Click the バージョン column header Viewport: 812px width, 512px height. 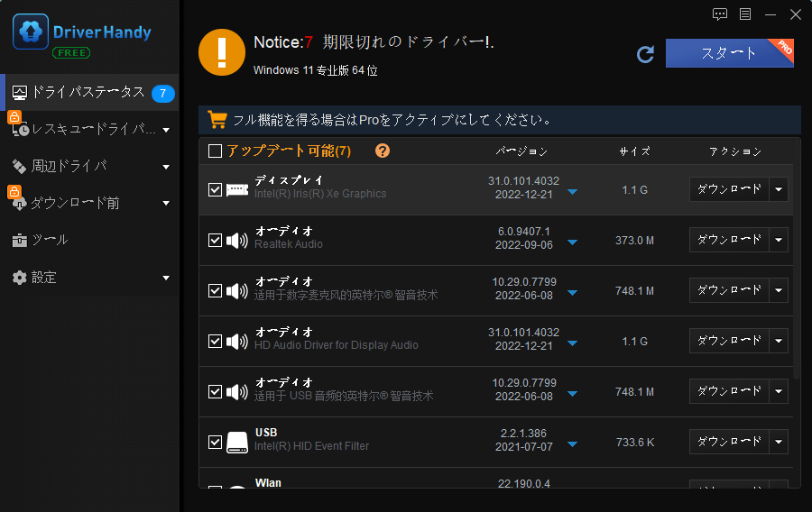(521, 151)
